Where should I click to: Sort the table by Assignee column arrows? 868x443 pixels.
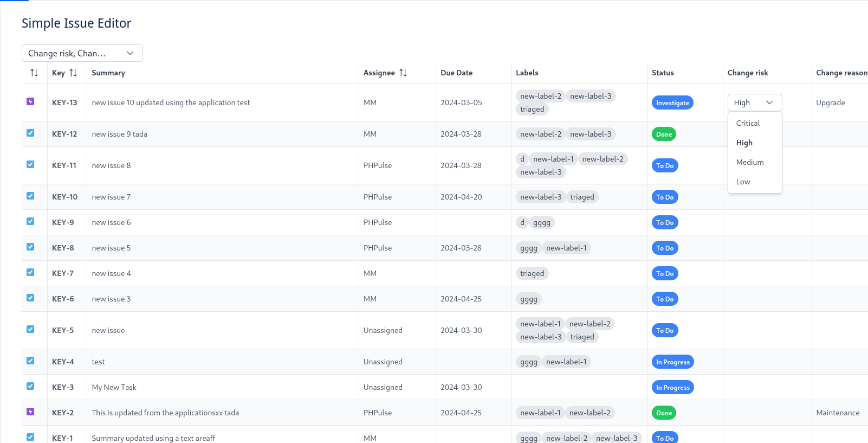click(403, 73)
